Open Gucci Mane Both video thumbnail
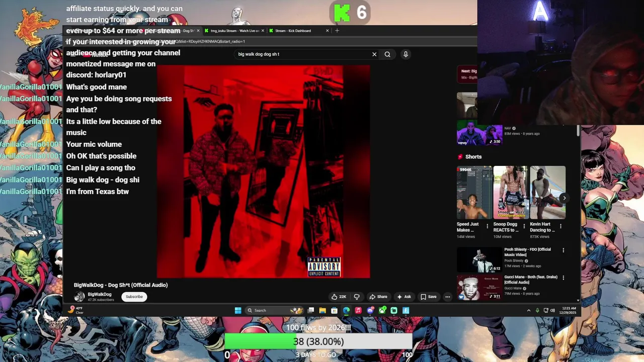Image resolution: width=644 pixels, height=362 pixels. tap(479, 287)
